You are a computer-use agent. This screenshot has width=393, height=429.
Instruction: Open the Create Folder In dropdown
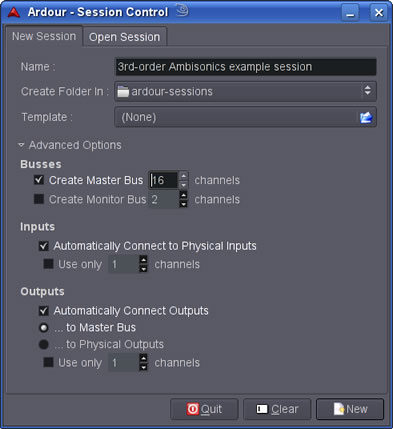(x=246, y=91)
